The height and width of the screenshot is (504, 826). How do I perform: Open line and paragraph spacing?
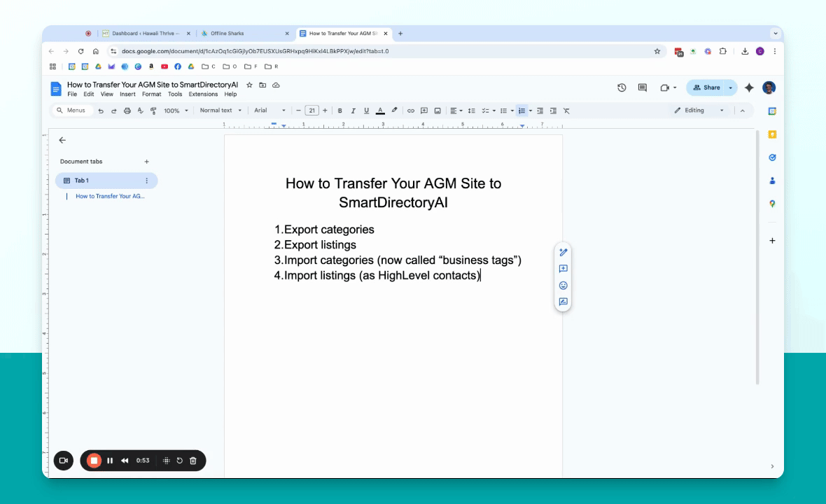click(472, 111)
